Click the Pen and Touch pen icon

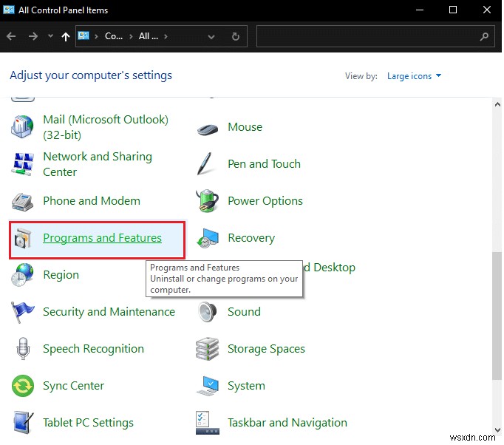(205, 164)
